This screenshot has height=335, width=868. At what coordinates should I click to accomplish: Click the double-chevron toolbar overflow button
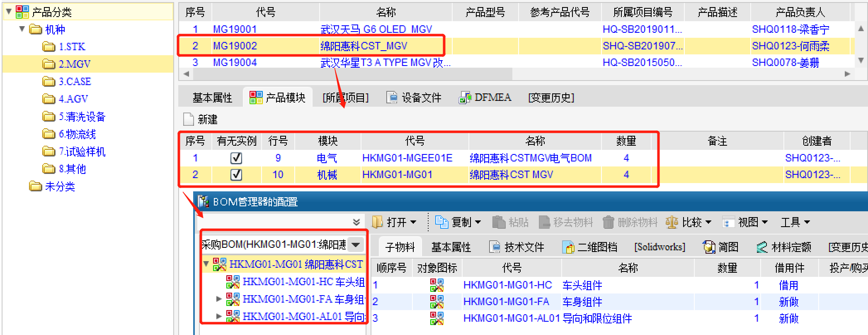356,222
